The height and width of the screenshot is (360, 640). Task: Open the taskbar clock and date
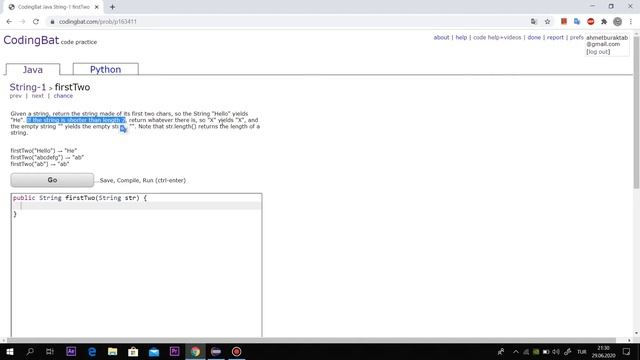(x=603, y=352)
